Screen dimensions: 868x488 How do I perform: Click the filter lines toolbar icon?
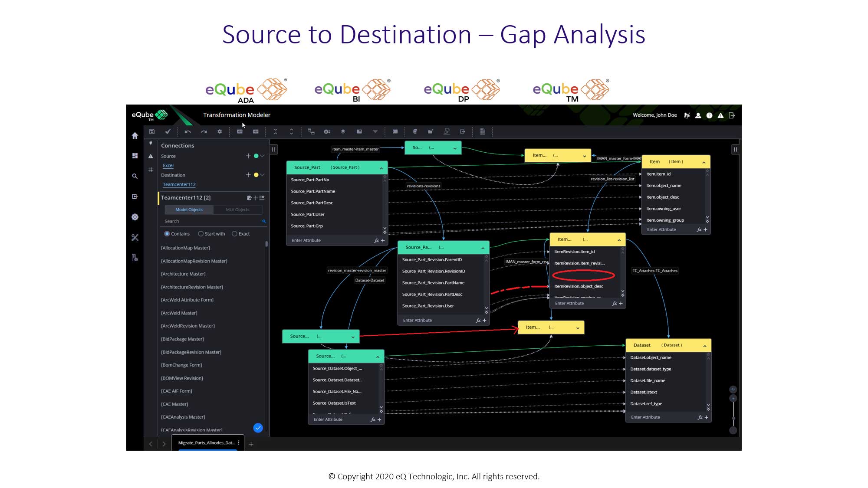(x=375, y=131)
